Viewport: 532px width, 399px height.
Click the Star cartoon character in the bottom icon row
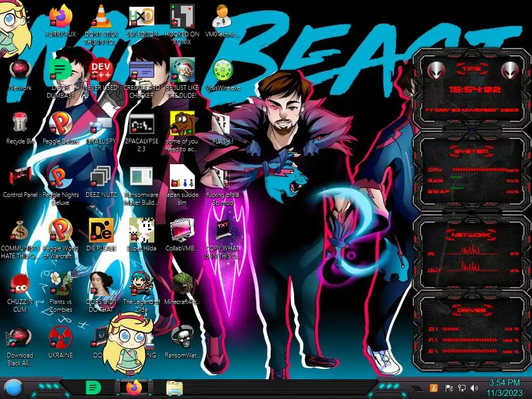click(x=128, y=343)
